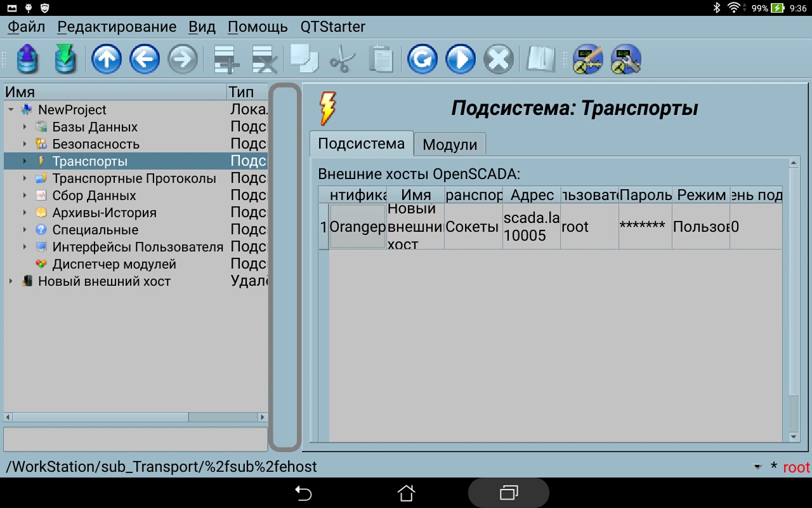Go up one level with up arrow
This screenshot has width=812, height=508.
coord(107,60)
